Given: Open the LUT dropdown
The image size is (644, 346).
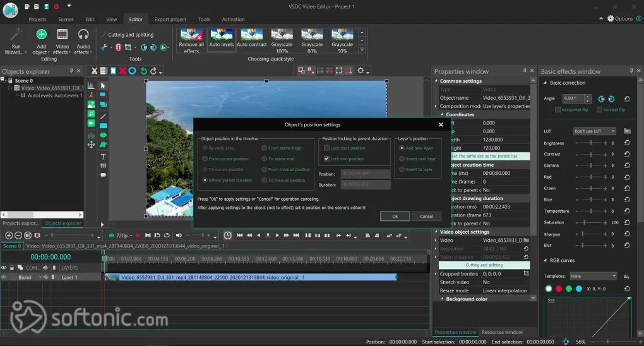Looking at the screenshot, I should point(594,131).
